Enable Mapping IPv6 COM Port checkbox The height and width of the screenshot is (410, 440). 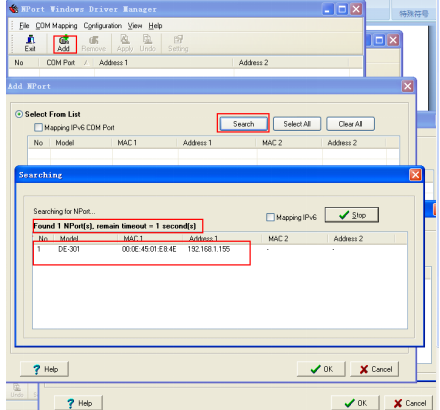[x=39, y=127]
